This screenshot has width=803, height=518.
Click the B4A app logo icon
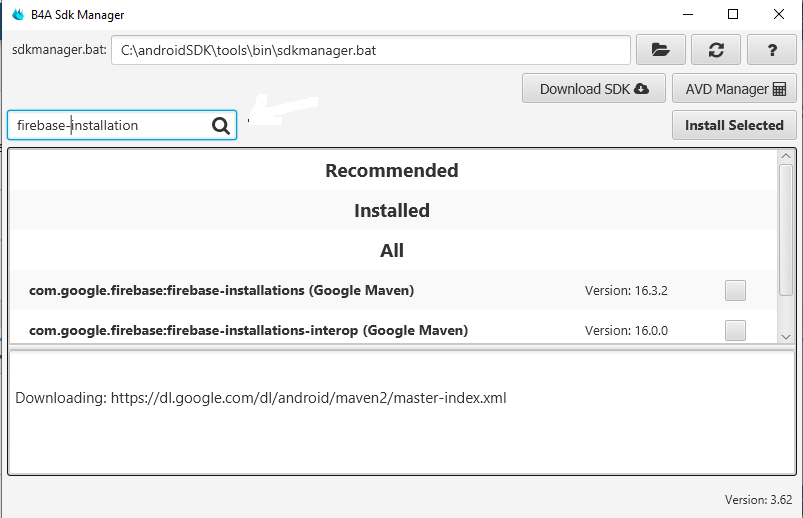coord(17,15)
